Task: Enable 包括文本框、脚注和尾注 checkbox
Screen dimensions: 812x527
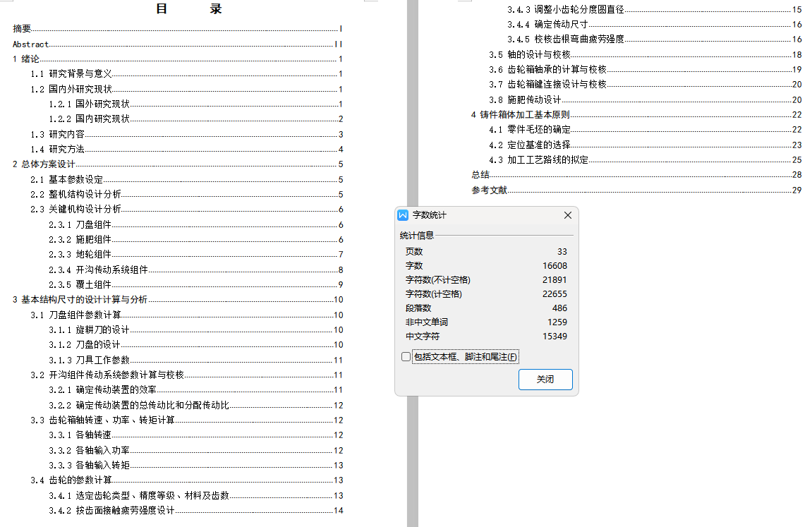Action: [406, 357]
